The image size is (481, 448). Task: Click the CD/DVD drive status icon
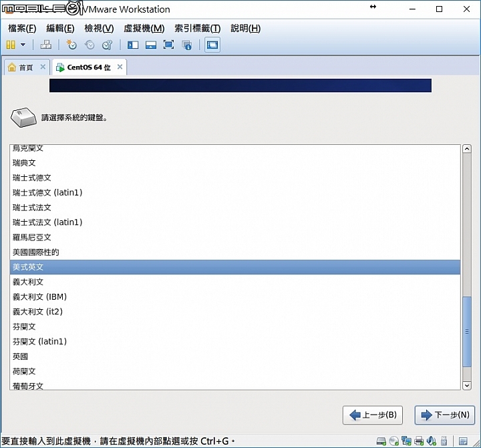[x=394, y=441]
